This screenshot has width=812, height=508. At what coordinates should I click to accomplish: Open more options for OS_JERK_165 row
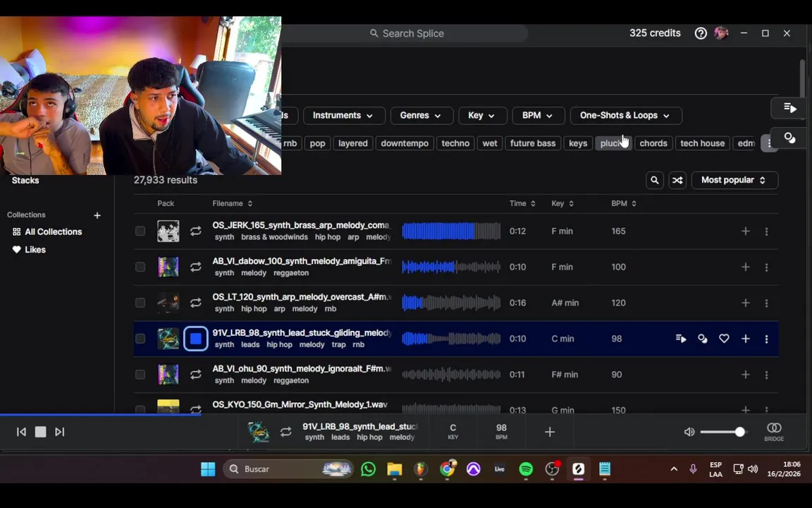point(766,231)
